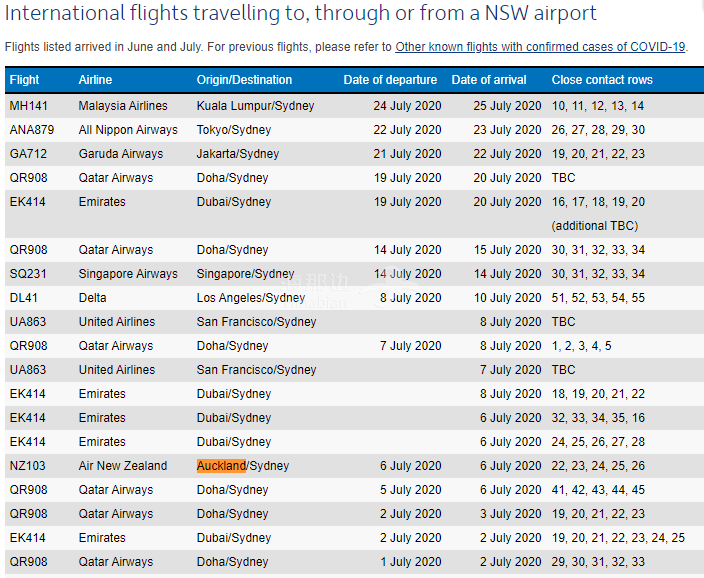Image resolution: width=704 pixels, height=578 pixels.
Task: Click the Airline column header
Action: click(x=95, y=80)
